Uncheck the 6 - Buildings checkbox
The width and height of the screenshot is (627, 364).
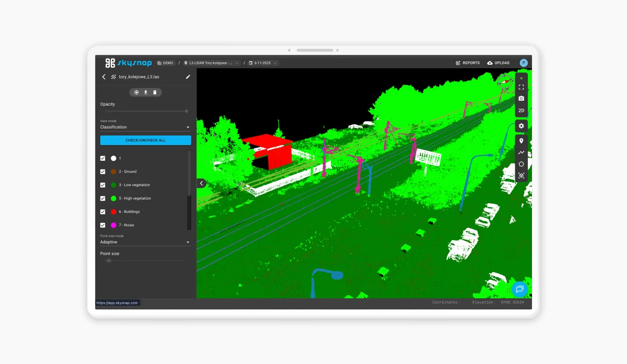103,212
